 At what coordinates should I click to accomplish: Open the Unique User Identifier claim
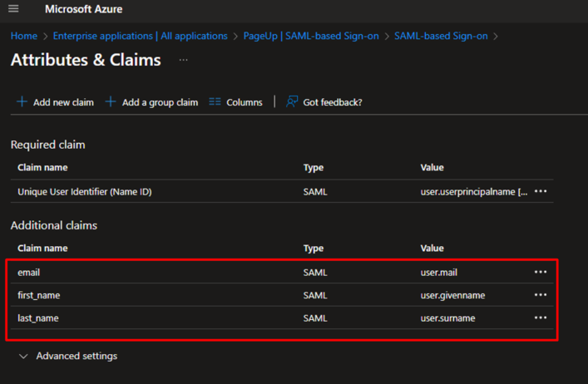click(x=84, y=191)
